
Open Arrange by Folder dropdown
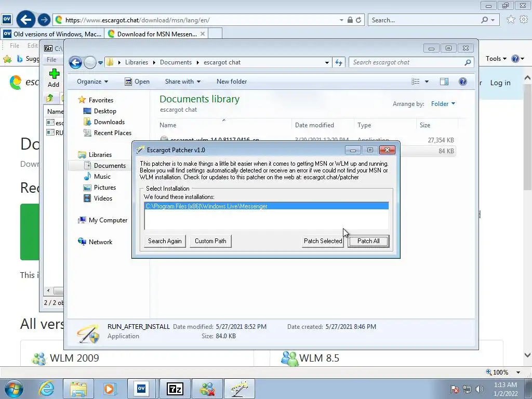tap(443, 104)
